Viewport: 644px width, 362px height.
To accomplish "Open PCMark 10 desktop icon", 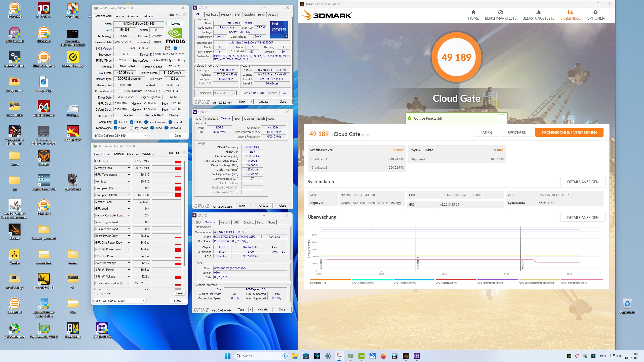I will [x=44, y=10].
